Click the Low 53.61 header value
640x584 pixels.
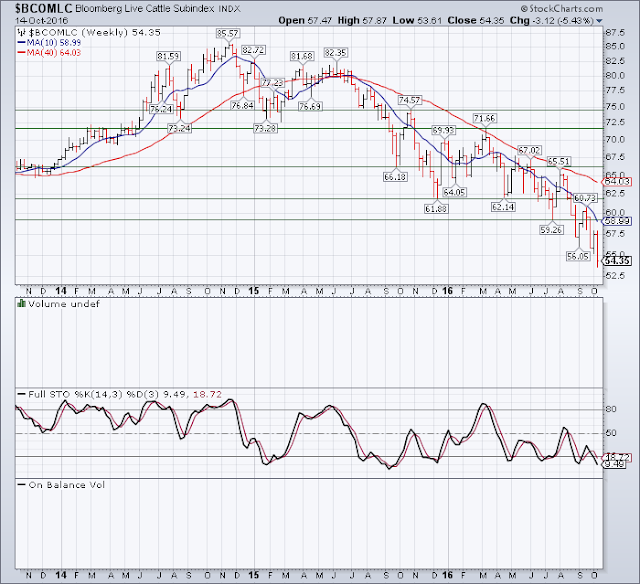[x=417, y=20]
